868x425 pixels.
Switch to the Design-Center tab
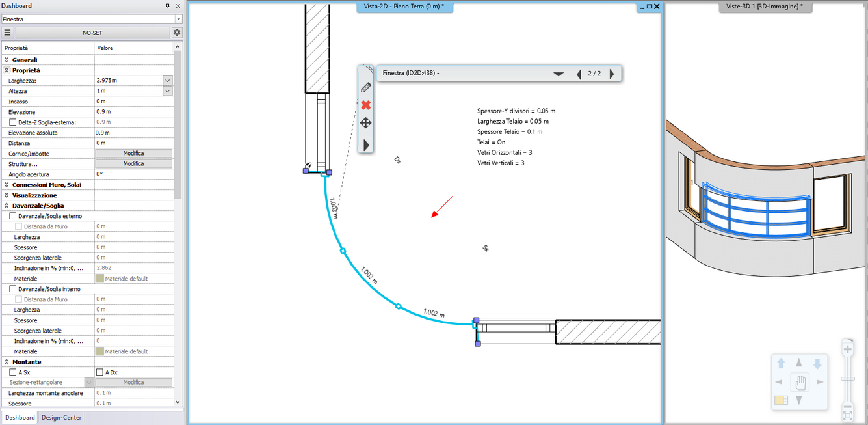(x=62, y=418)
